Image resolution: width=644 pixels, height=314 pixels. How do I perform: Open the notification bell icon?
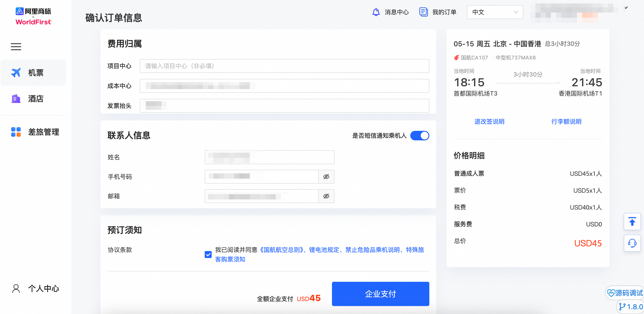coord(376,12)
